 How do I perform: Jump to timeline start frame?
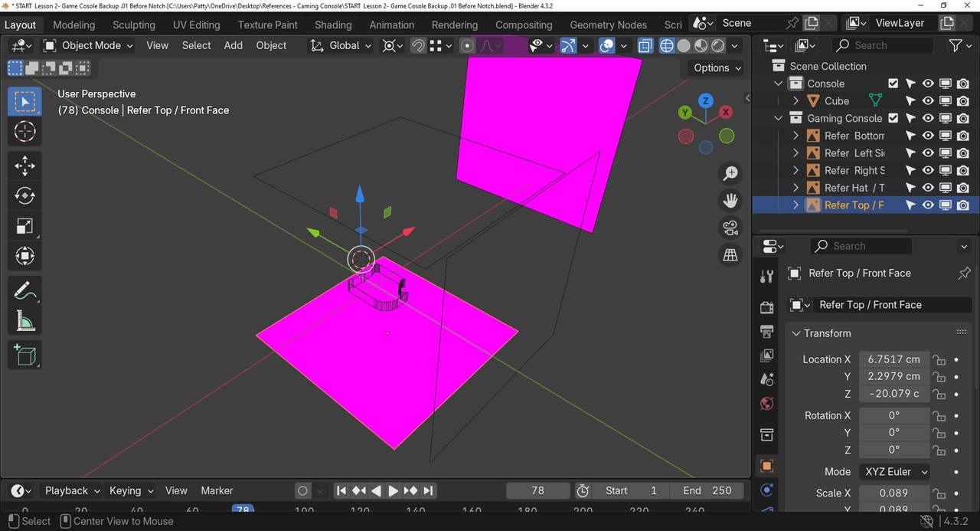pyautogui.click(x=341, y=490)
